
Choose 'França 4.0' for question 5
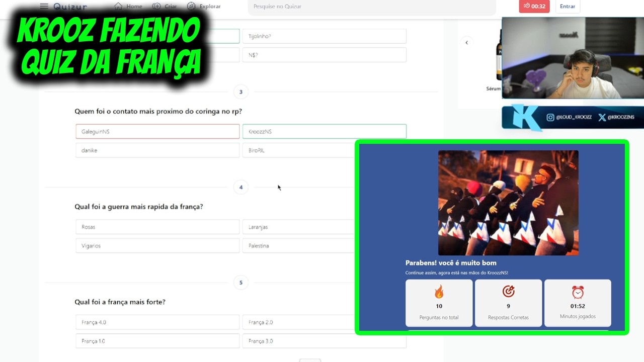[157, 322]
